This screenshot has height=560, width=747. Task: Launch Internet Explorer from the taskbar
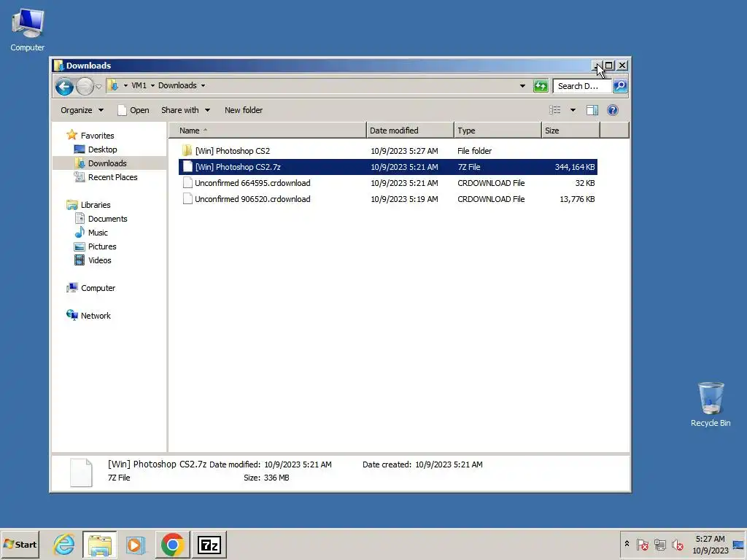tap(64, 544)
